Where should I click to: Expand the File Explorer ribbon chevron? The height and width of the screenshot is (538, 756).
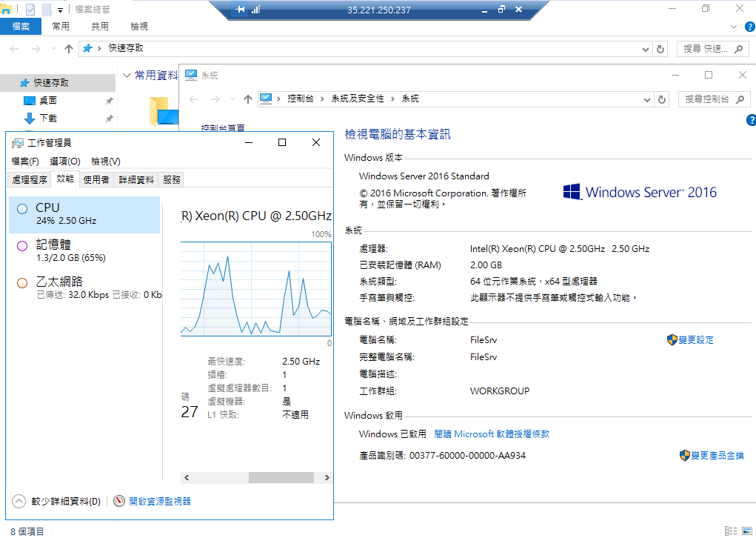pos(734,27)
